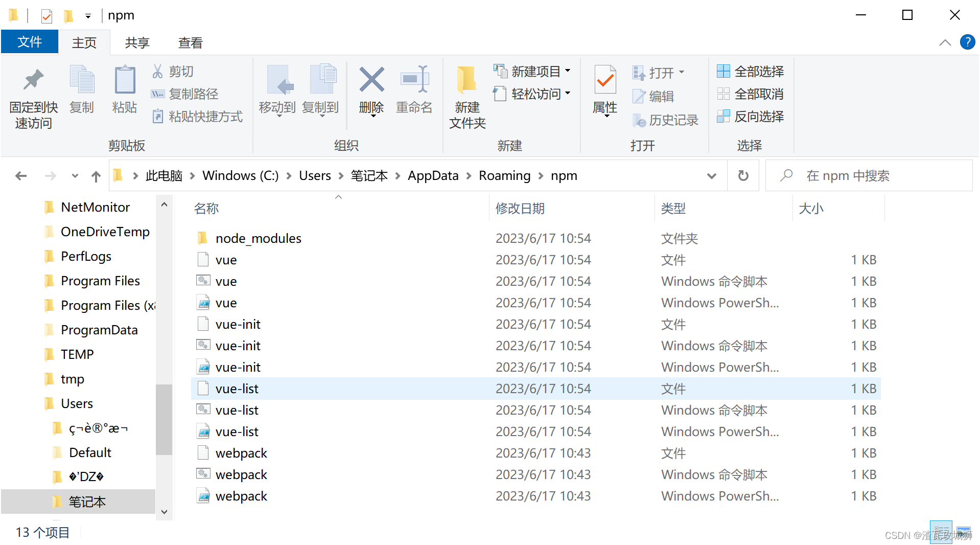Deselect all items (全部取消)
Image resolution: width=980 pixels, height=545 pixels.
click(x=750, y=94)
